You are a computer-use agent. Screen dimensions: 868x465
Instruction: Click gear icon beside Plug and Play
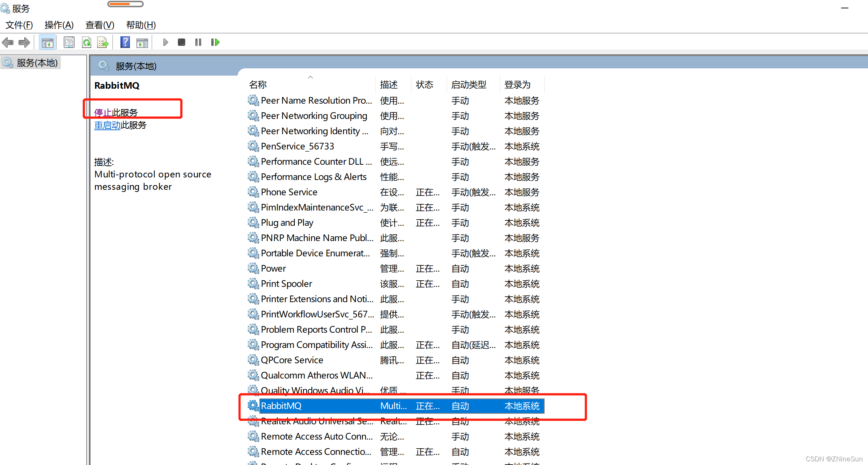[253, 222]
